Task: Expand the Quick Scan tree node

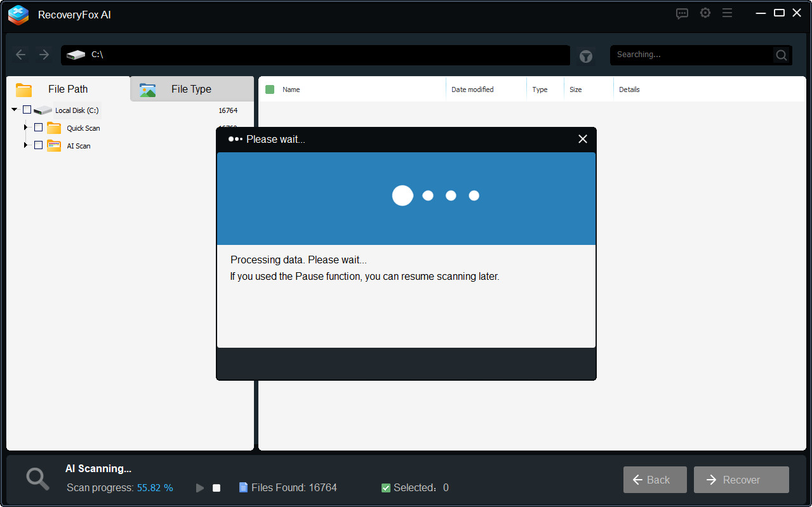Action: (26, 128)
